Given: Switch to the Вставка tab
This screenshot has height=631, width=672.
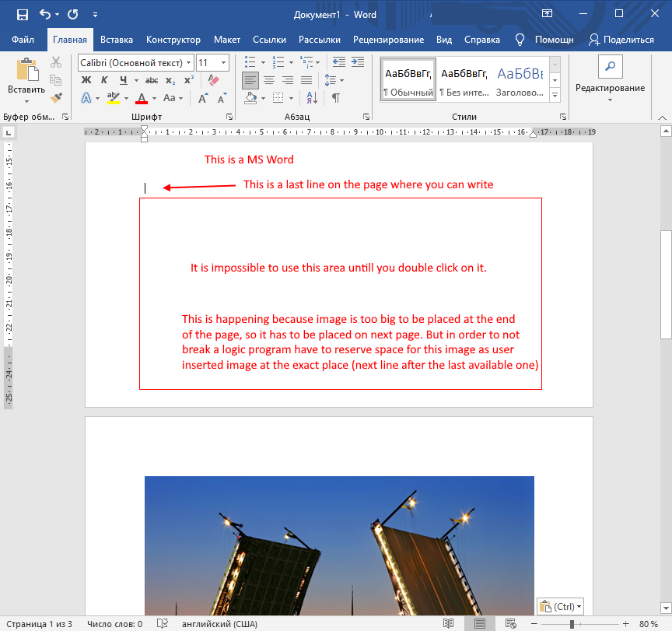Looking at the screenshot, I should [117, 40].
